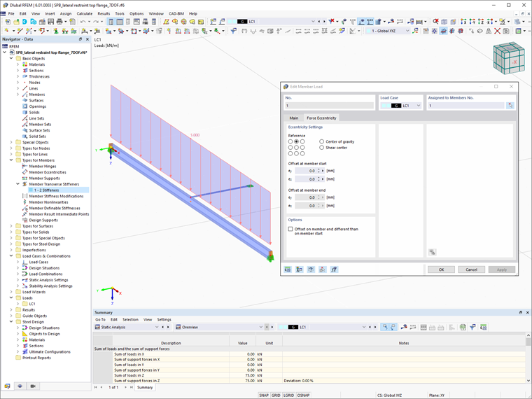This screenshot has height=399, width=532.
Task: Toggle the OSNAP status bar button
Action: coord(303,395)
